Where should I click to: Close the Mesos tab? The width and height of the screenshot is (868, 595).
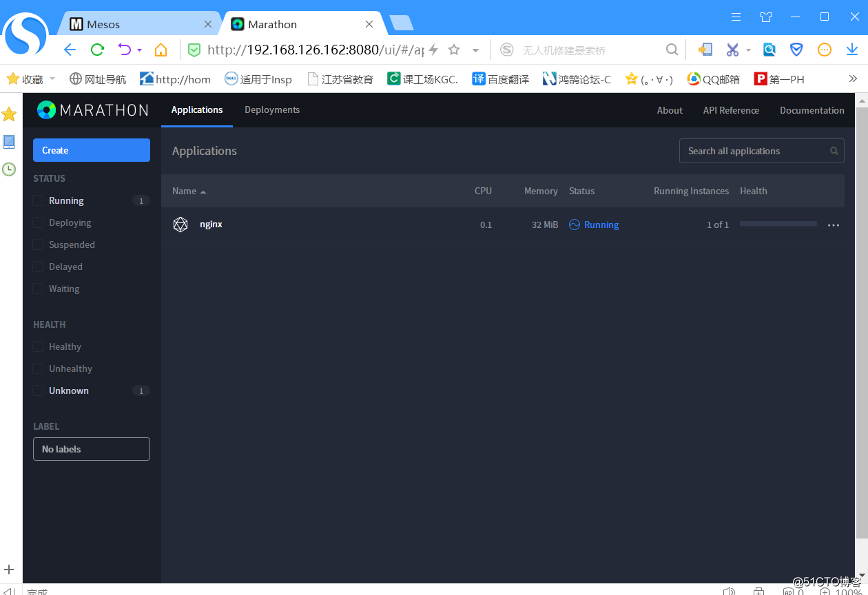208,24
